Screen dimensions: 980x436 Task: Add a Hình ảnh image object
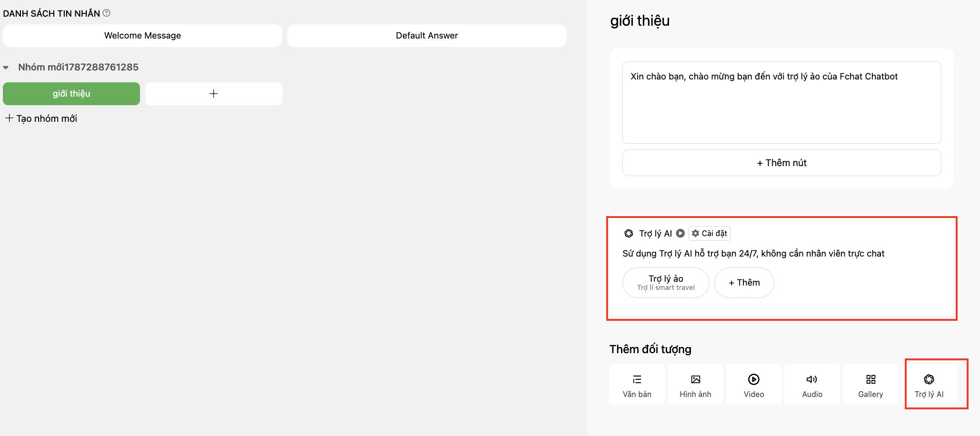[695, 385]
